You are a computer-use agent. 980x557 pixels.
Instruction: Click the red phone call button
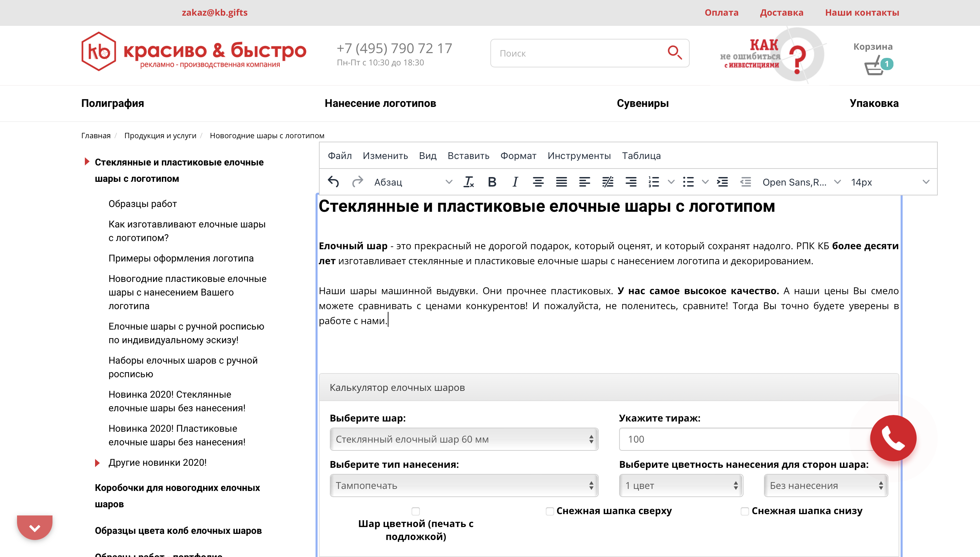(893, 438)
